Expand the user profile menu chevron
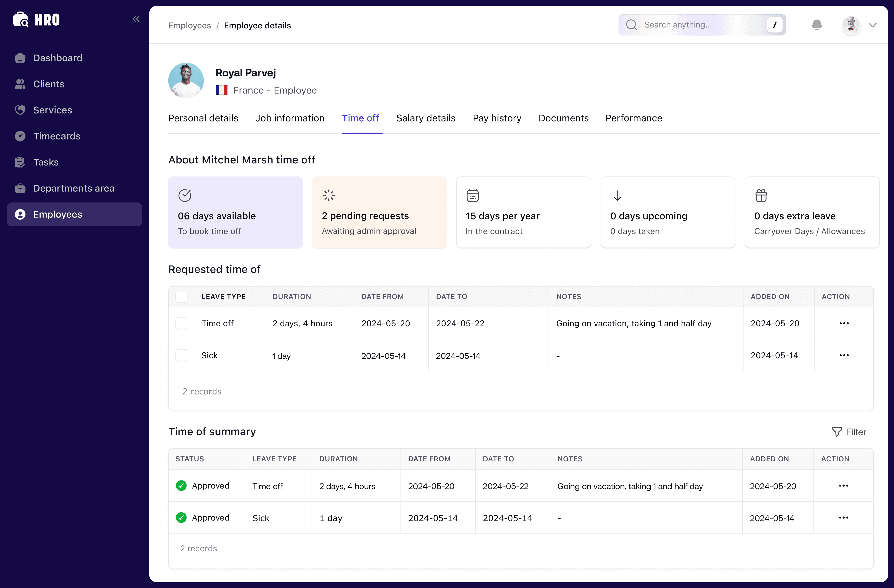894x588 pixels. click(873, 25)
